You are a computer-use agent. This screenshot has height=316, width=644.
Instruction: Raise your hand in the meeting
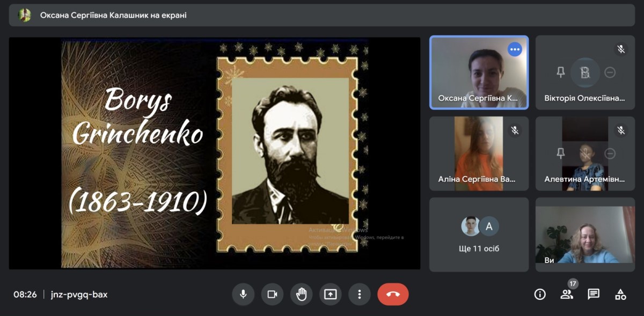click(x=301, y=294)
